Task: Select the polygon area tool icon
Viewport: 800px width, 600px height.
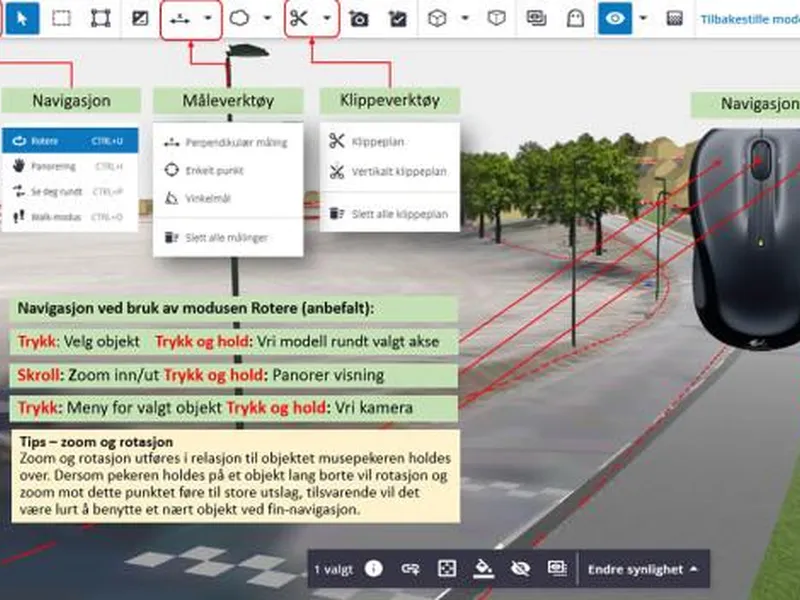Action: (x=239, y=18)
